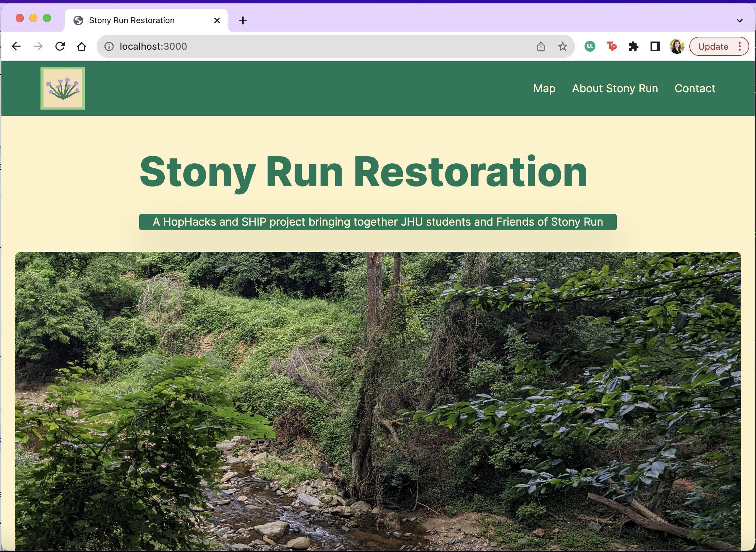Go back using the browser back arrow
The width and height of the screenshot is (756, 552).
16,46
